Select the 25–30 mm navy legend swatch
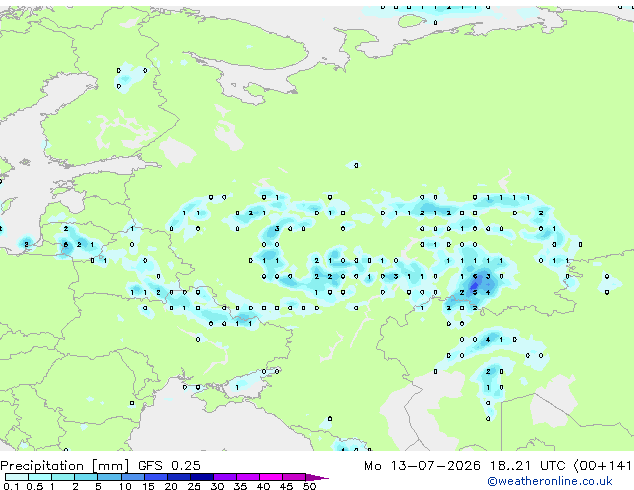Screen dimensions: 634x490 [x=202, y=477]
